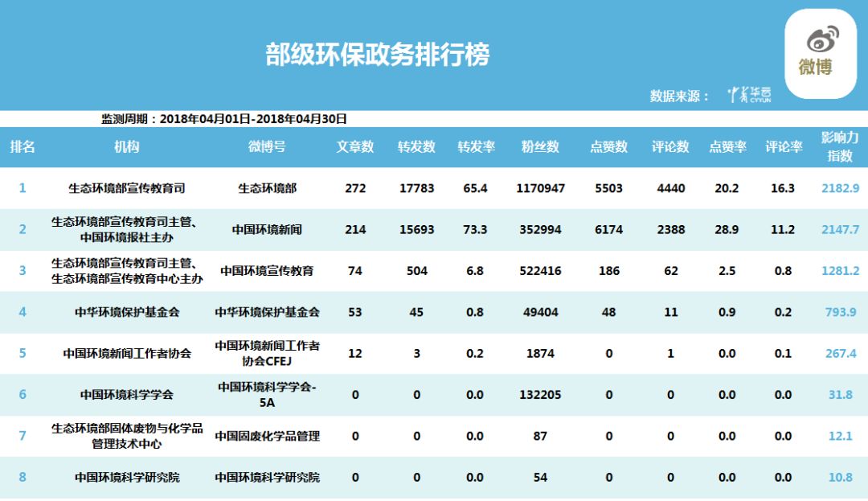Select the 中国环境科学研究院 institution cell
The width and height of the screenshot is (868, 501).
(127, 477)
